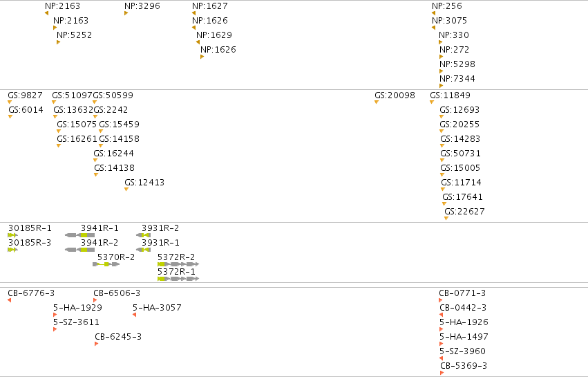Open the GS:2242 feature details

[x=95, y=117]
